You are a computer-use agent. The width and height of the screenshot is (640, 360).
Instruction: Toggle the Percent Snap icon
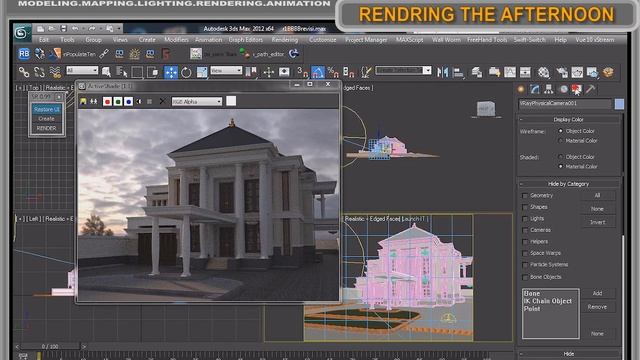[x=333, y=72]
